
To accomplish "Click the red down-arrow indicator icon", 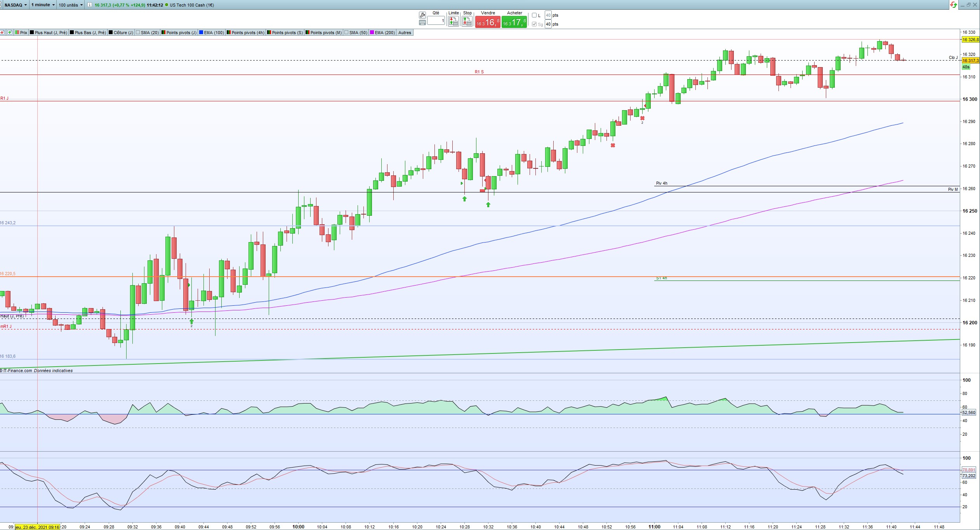I will click(x=3, y=33).
